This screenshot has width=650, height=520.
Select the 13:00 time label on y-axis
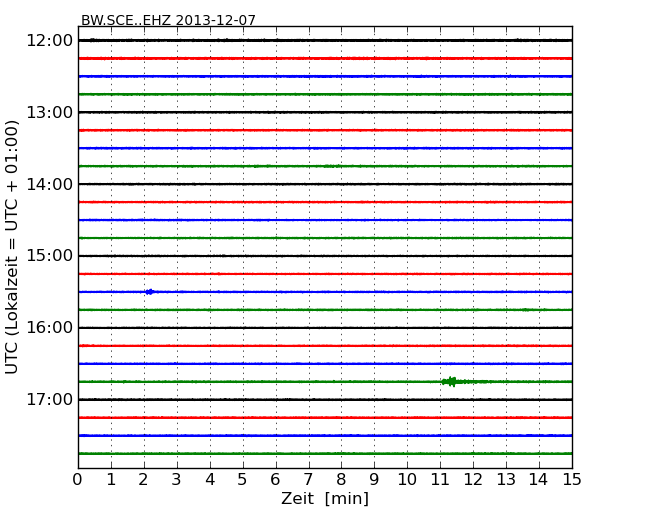(50, 112)
